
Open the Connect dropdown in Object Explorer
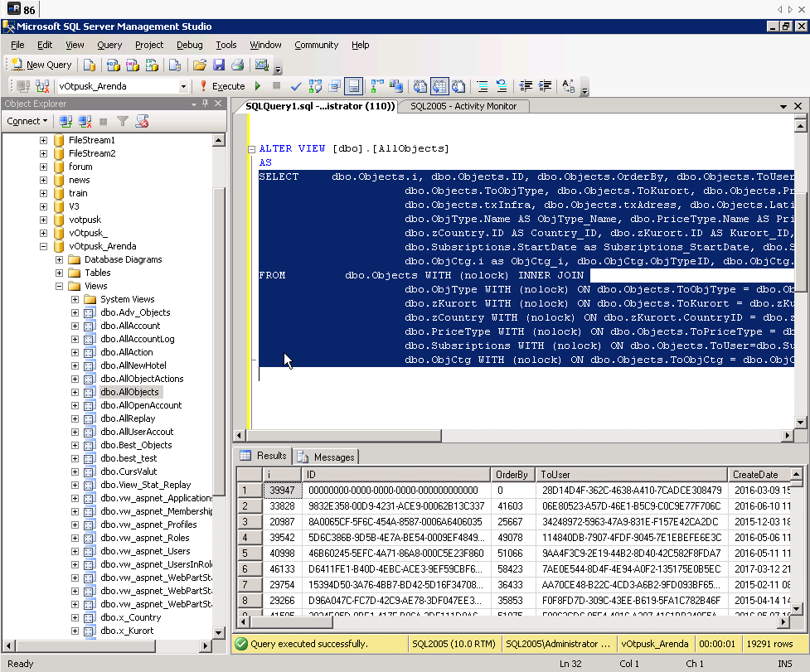[27, 121]
